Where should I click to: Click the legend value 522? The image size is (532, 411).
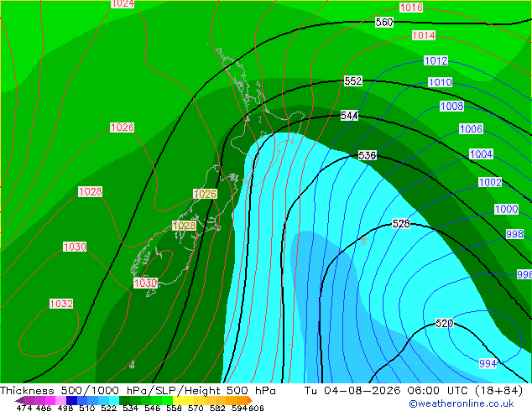(x=108, y=408)
